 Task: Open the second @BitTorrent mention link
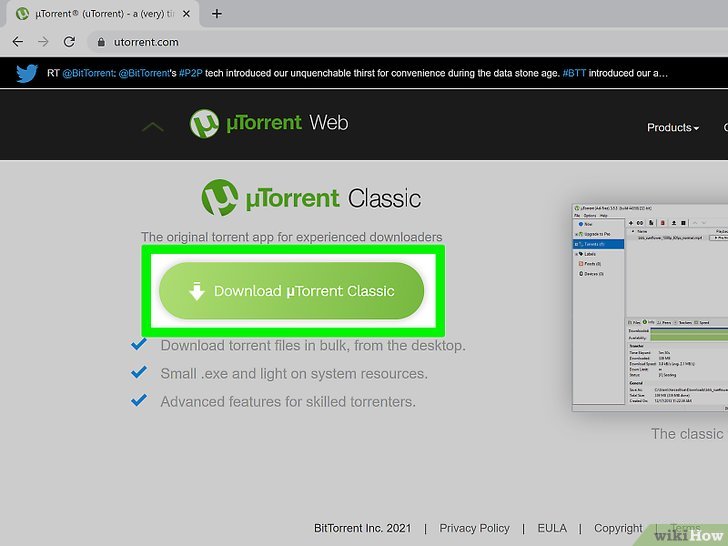(x=144, y=73)
